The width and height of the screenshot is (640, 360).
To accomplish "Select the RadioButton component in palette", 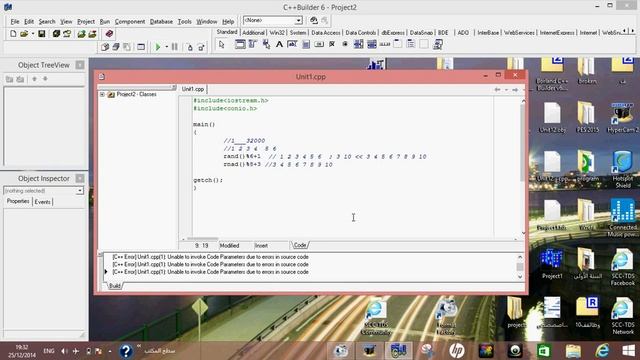I will tap(345, 44).
